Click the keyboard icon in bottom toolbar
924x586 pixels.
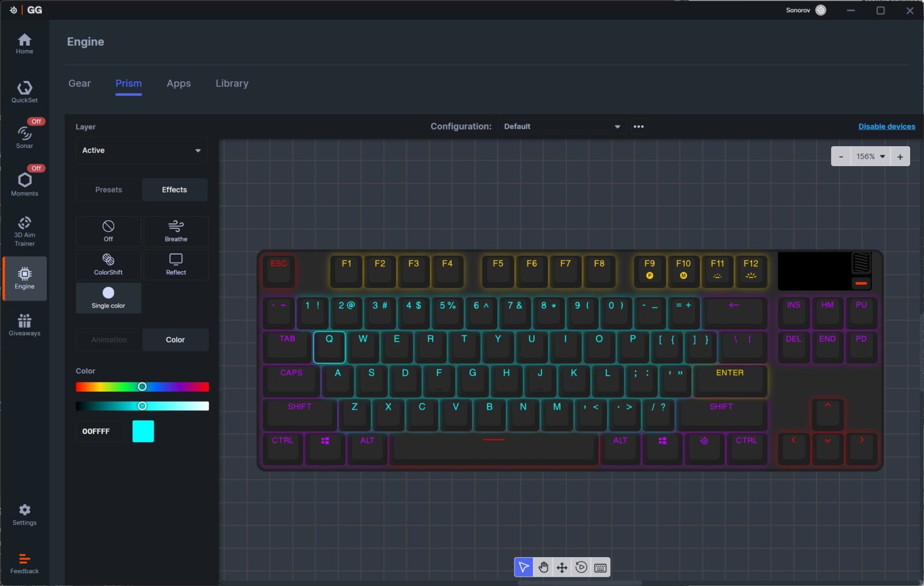(600, 568)
